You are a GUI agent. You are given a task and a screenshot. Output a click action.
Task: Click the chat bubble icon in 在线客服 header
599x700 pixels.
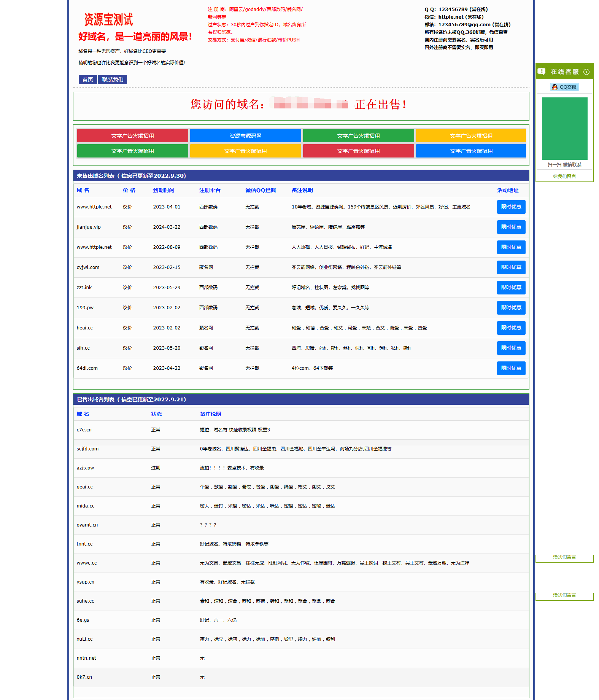tap(542, 72)
